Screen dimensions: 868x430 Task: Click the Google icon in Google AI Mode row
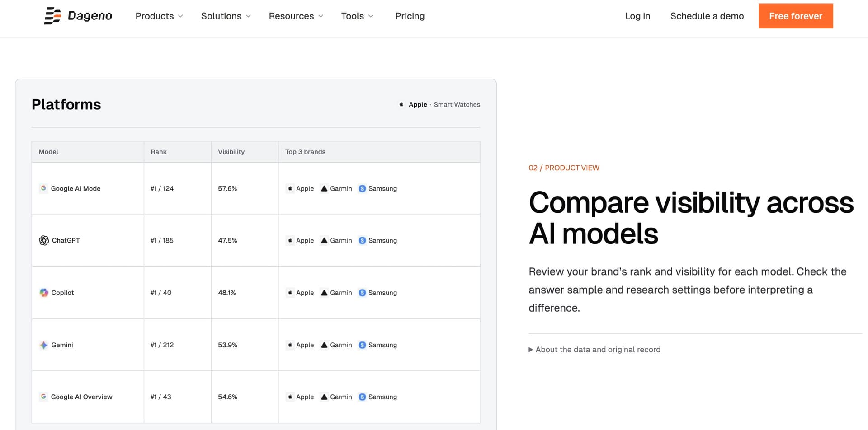pos(43,188)
